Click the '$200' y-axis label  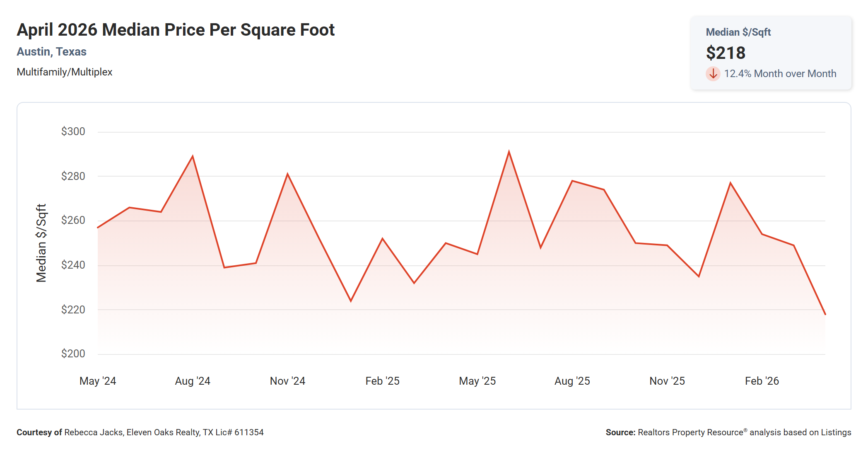click(73, 354)
